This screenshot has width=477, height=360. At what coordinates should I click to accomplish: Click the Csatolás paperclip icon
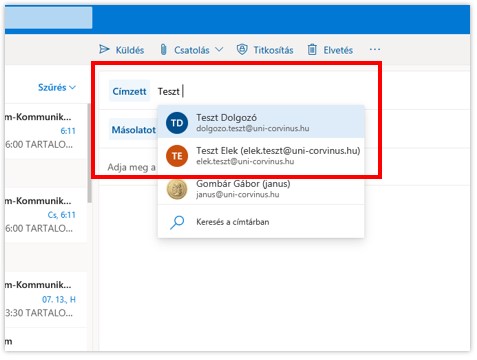pyautogui.click(x=163, y=50)
